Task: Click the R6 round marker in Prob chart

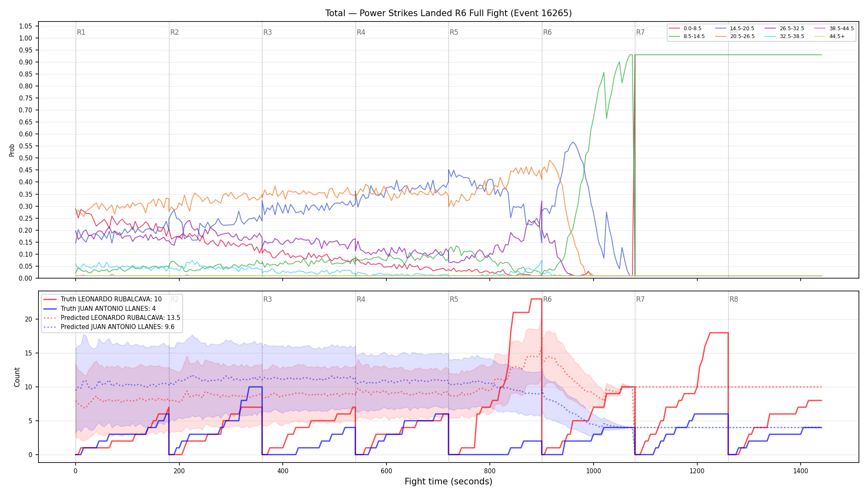Action: (x=547, y=32)
